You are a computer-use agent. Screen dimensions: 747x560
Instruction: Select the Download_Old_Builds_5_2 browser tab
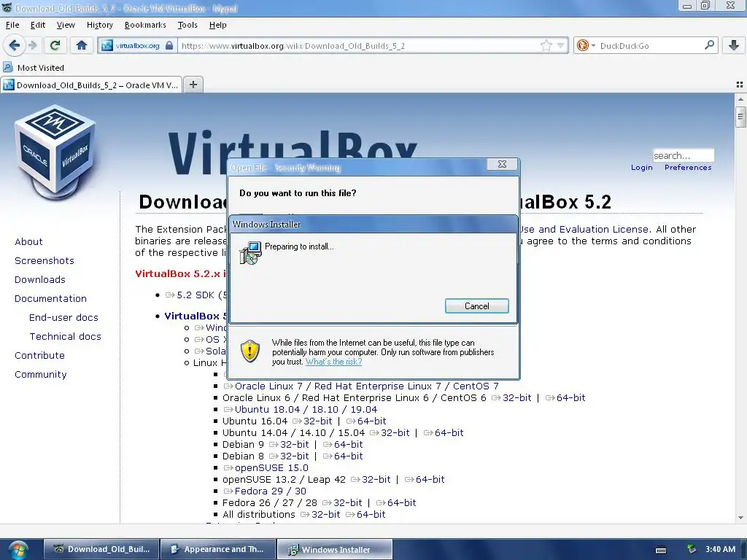tap(91, 85)
